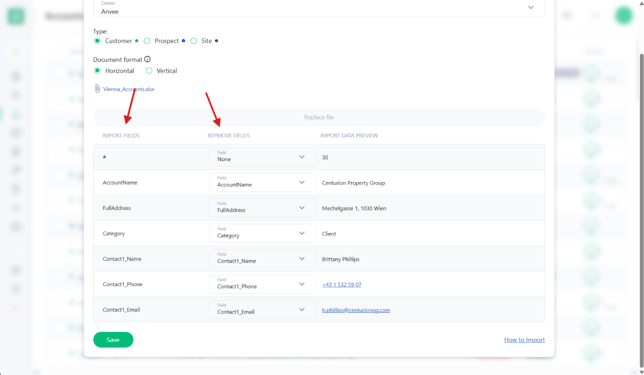This screenshot has width=644, height=375.
Task: Open the Document format info icon
Action: click(x=147, y=59)
